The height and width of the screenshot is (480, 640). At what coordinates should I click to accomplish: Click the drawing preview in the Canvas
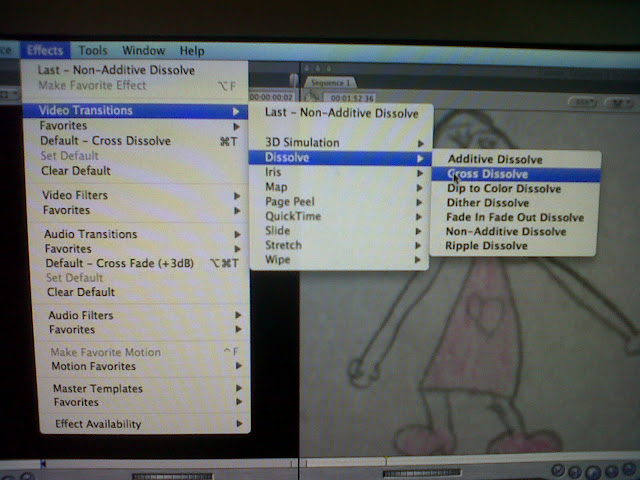(x=469, y=282)
